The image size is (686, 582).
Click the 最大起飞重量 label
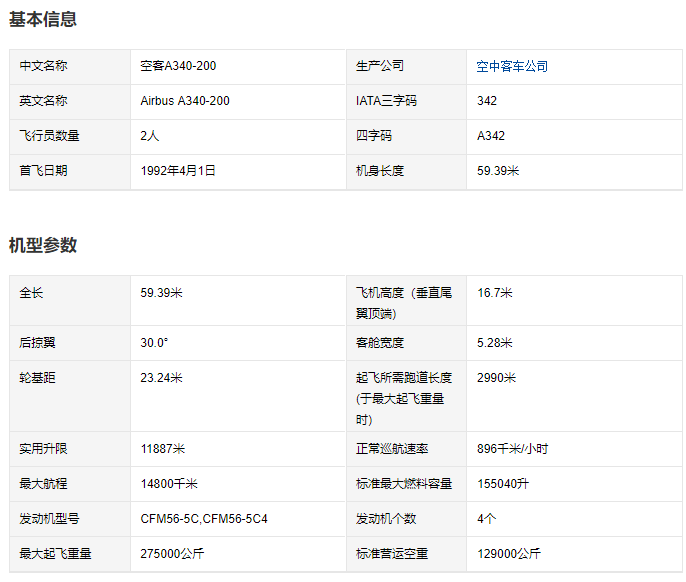pyautogui.click(x=56, y=554)
